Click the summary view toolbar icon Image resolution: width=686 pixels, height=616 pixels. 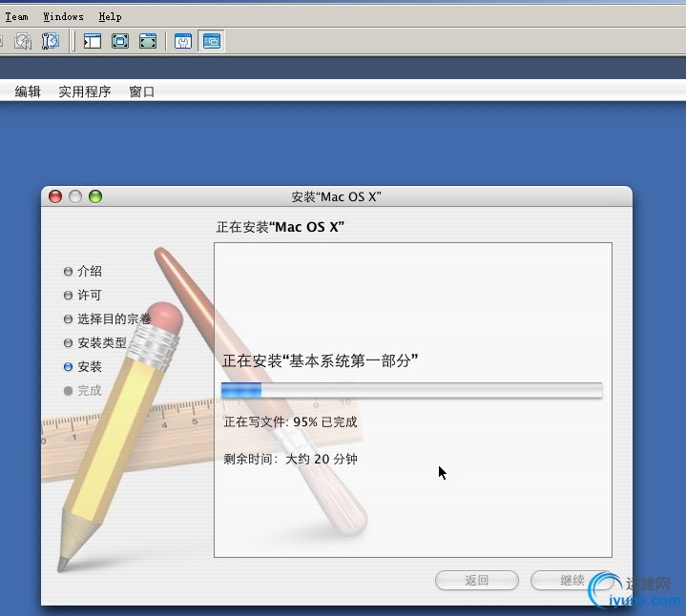click(x=183, y=41)
